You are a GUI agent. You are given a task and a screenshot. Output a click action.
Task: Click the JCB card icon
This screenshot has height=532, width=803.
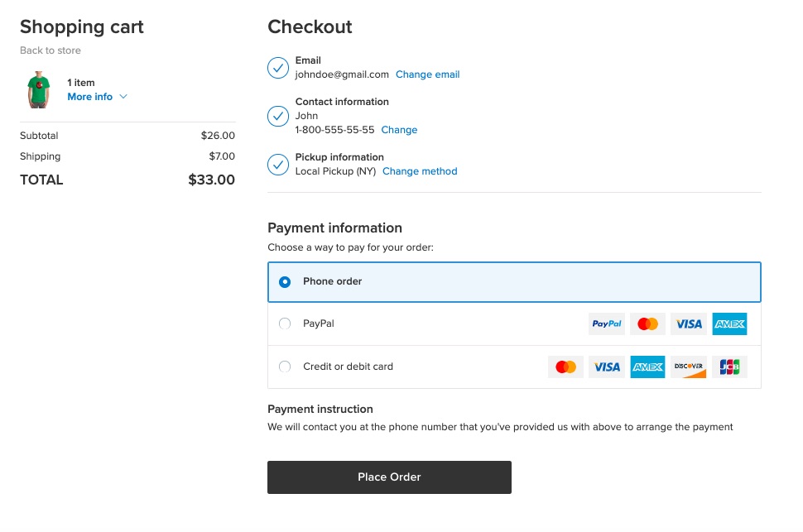728,367
